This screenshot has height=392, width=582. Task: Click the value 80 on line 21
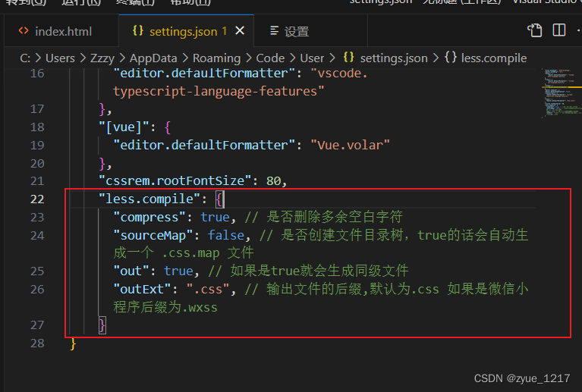(274, 181)
